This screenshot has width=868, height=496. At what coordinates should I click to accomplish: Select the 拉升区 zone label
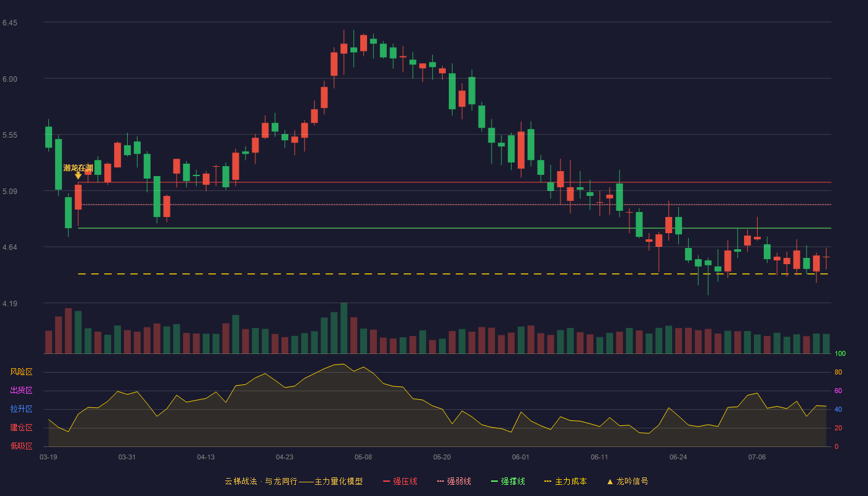(21, 409)
